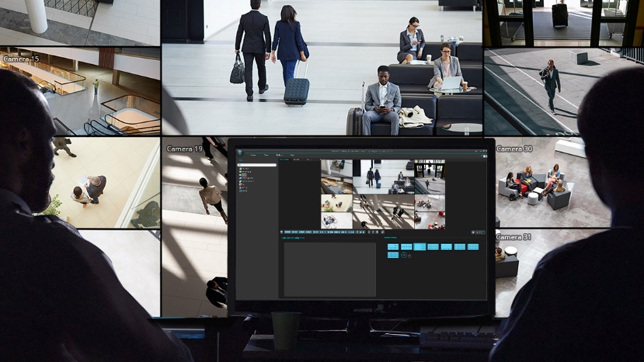
Task: Click the reverse play arrow in the timeline bar
Action: [x=360, y=232]
